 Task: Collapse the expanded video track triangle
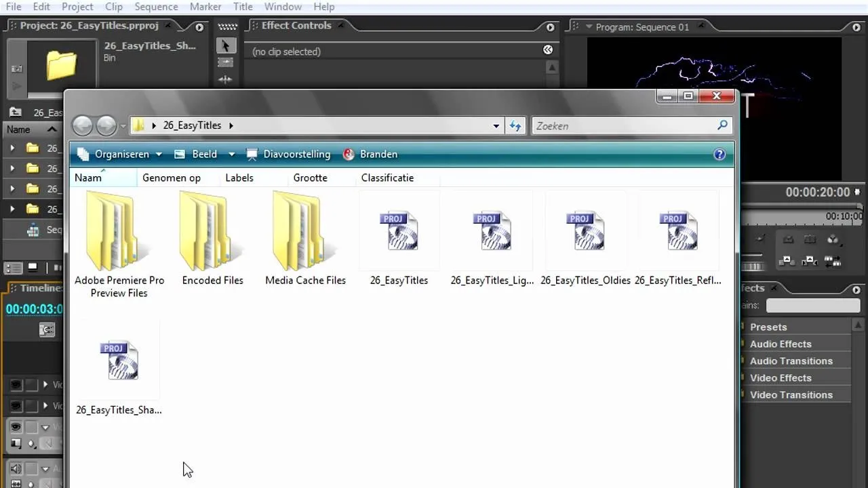46,428
